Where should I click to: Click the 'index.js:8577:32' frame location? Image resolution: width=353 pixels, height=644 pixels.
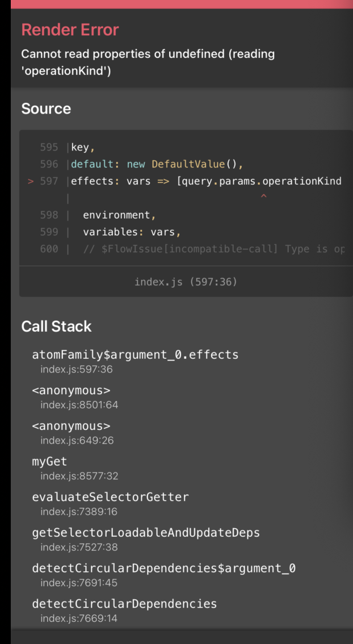pyautogui.click(x=79, y=476)
